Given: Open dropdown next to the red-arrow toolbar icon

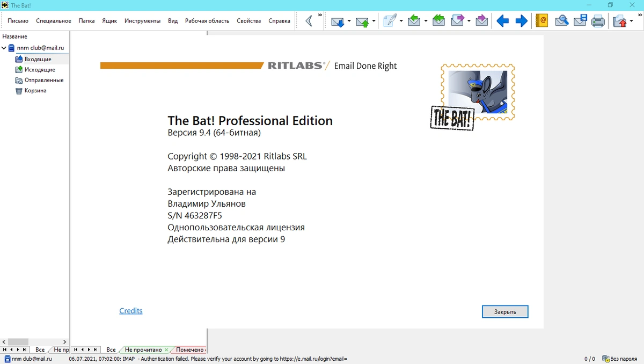Looking at the screenshot, I should (632, 21).
